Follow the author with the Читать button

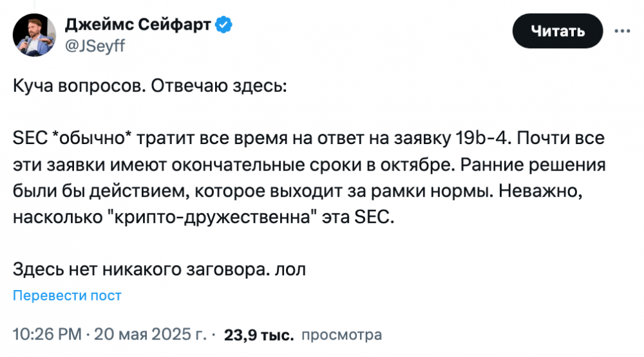click(x=557, y=31)
